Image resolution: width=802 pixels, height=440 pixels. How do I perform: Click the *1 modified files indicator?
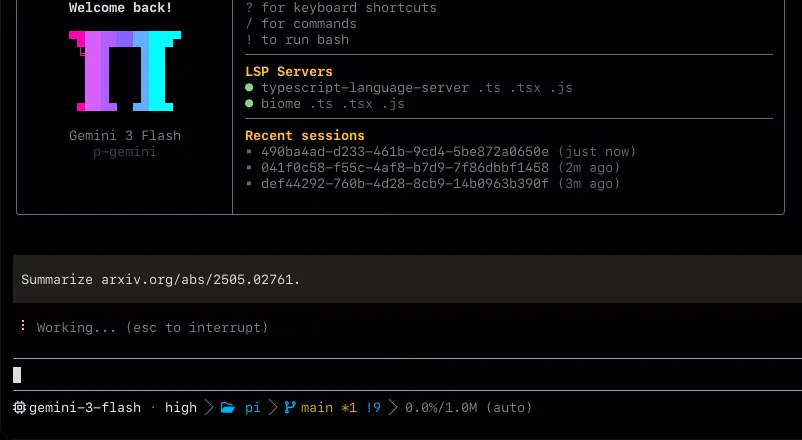[x=349, y=407]
